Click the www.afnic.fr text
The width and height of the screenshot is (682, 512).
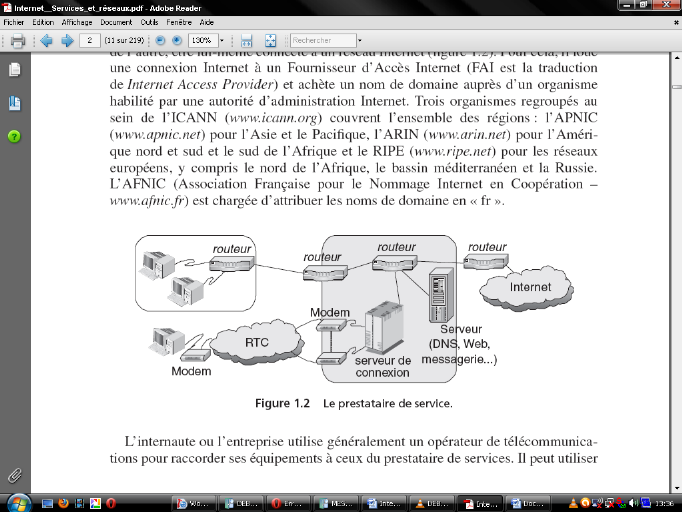[147, 201]
